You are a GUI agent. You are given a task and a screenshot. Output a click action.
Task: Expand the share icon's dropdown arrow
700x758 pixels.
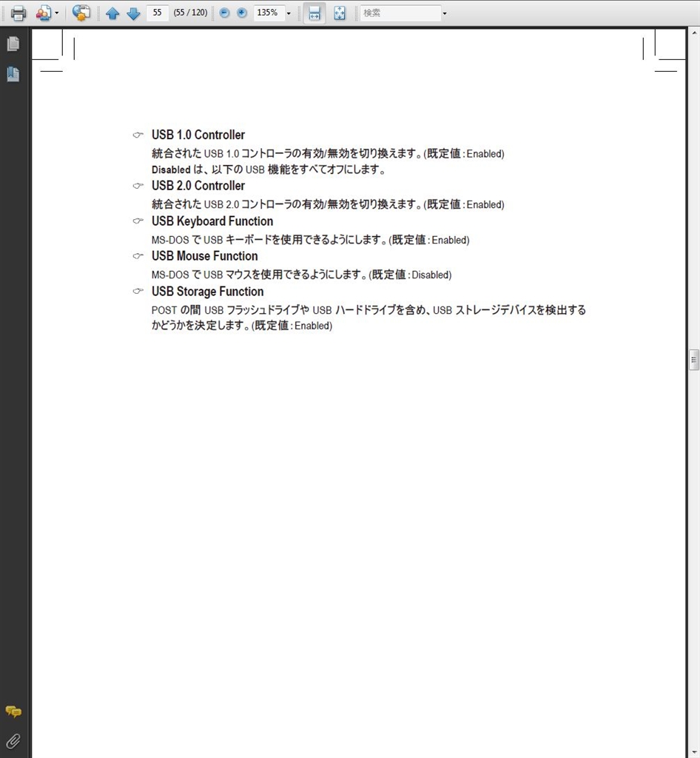[x=56, y=13]
